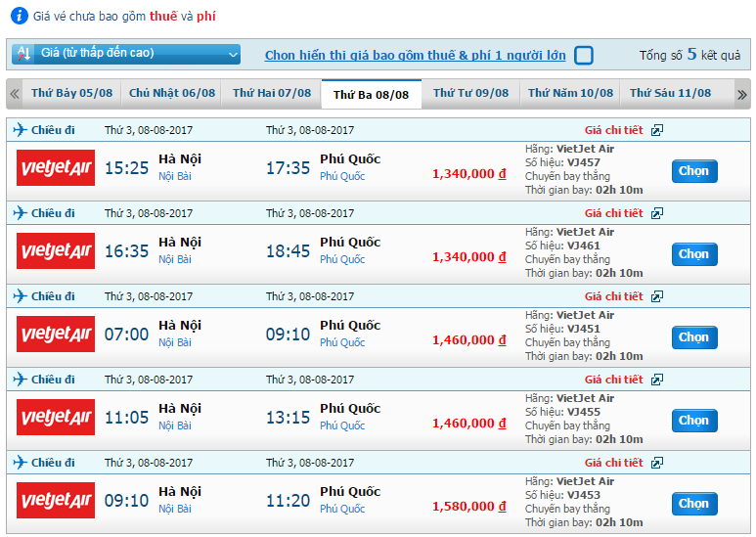Open 'Chọn hiển thị giá bao gồm thuế & phí' link
Viewport: 756px width, 537px height.
415,56
